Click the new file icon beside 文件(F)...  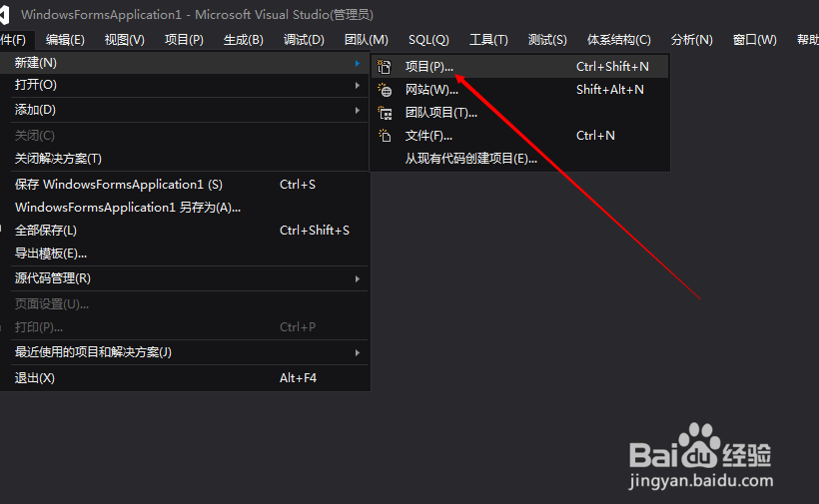[385, 136]
